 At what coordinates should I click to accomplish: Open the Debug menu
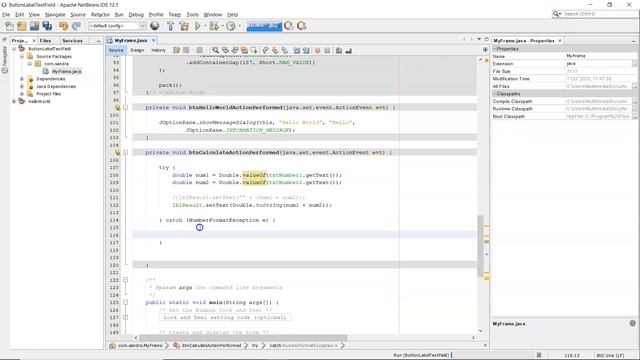click(x=136, y=14)
